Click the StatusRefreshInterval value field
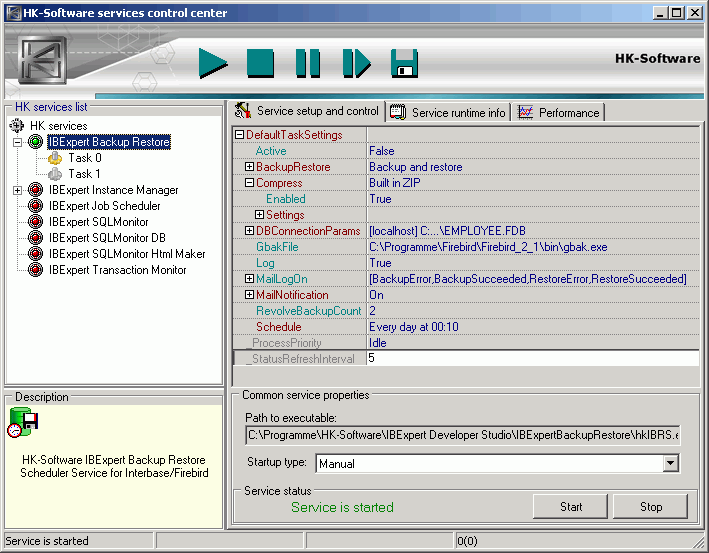Screen dimensions: 709x553 pos(533,358)
